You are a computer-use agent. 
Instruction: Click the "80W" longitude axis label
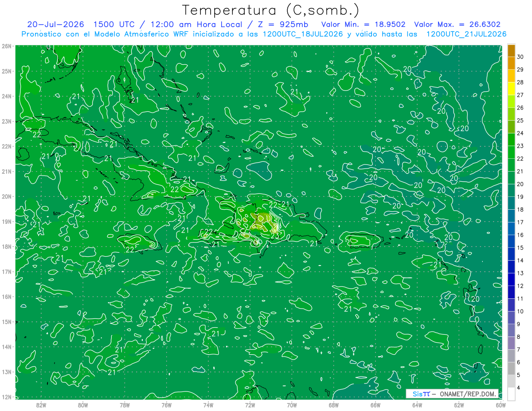(x=83, y=405)
